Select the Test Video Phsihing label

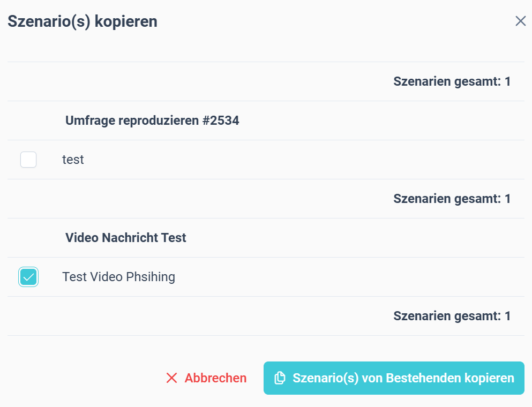click(119, 277)
